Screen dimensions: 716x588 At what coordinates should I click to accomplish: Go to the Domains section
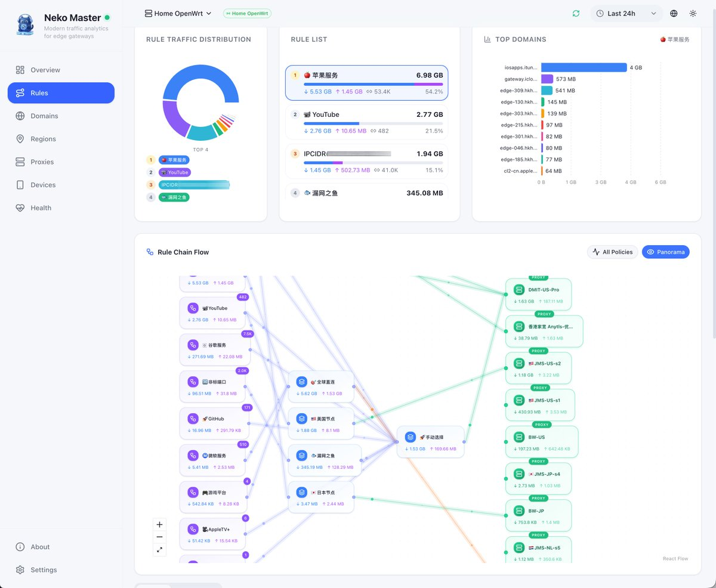click(61, 116)
